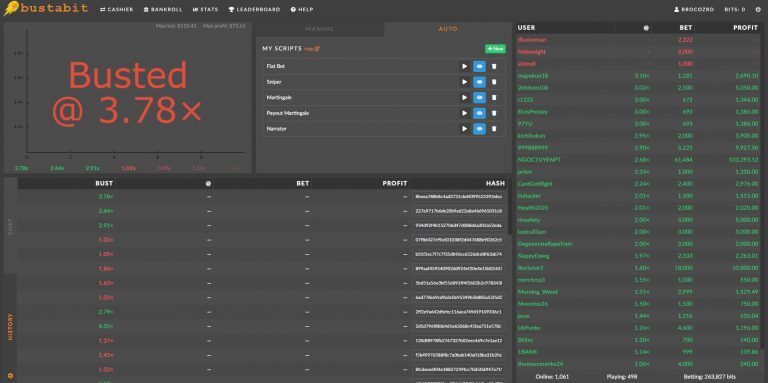
Task: View the Narrator script source
Action: click(x=480, y=129)
